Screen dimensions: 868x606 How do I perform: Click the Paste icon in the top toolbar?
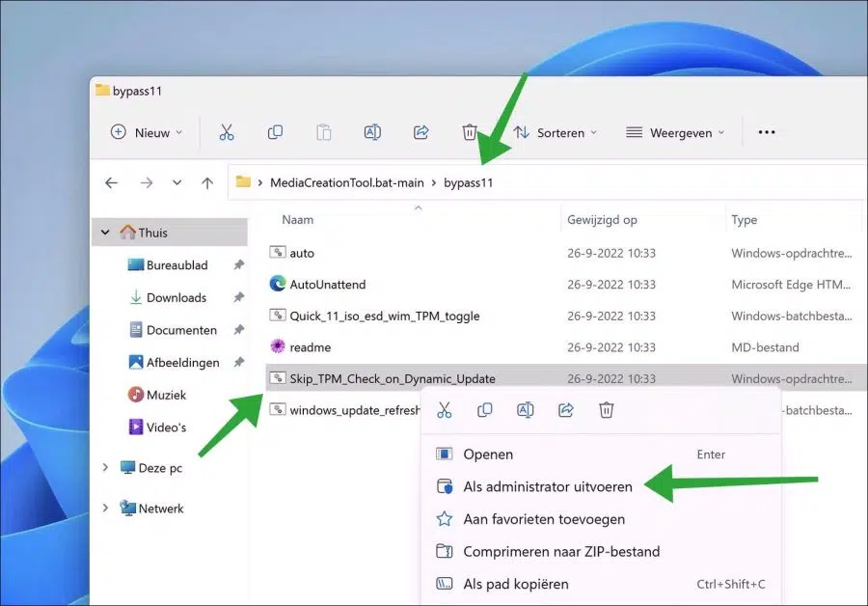[x=324, y=132]
